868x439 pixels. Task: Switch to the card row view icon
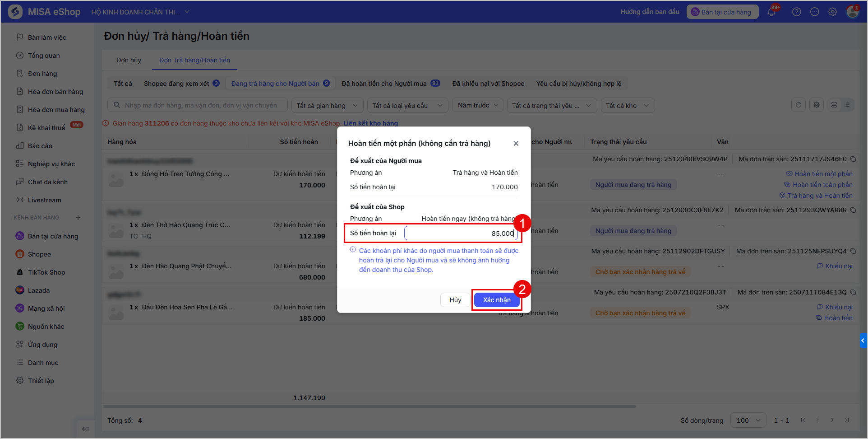tap(834, 105)
